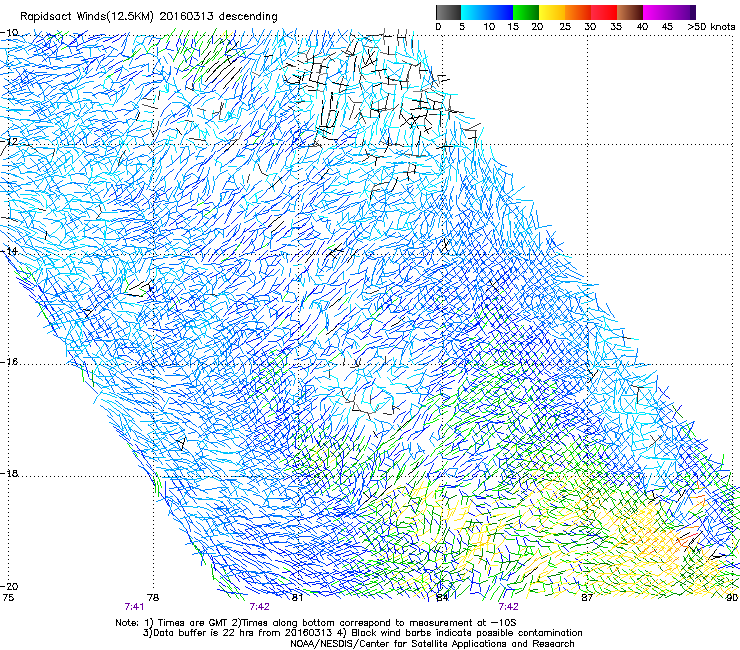Click the -18 latitude axis label
Image resolution: width=740 pixels, height=650 pixels.
[9, 473]
